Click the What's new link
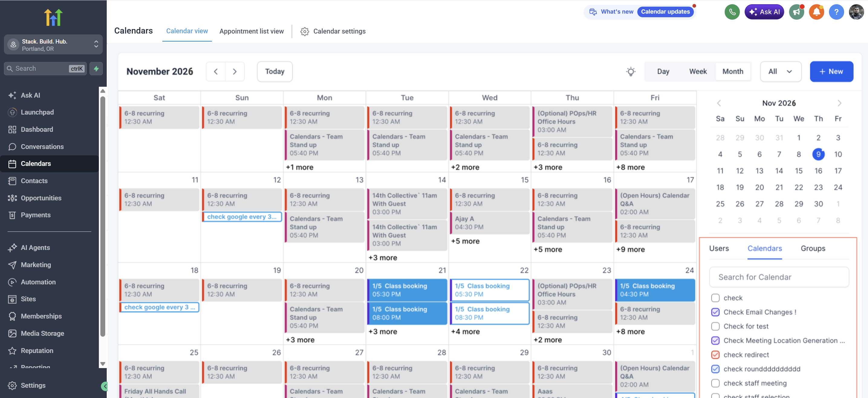Viewport: 868px width, 398px height. [617, 12]
